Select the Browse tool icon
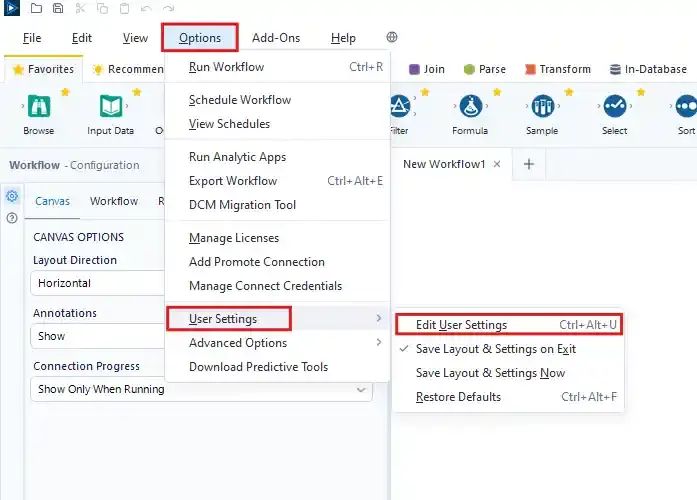 point(39,107)
